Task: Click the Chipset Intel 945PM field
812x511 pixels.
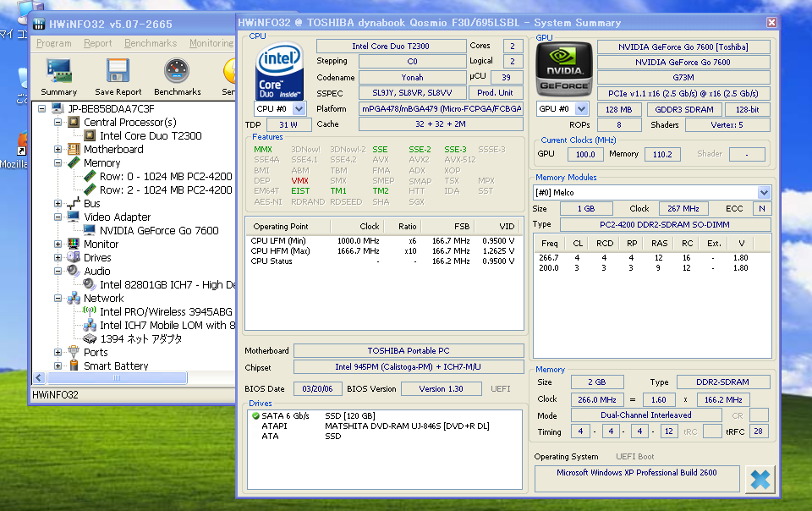Action: click(x=408, y=366)
